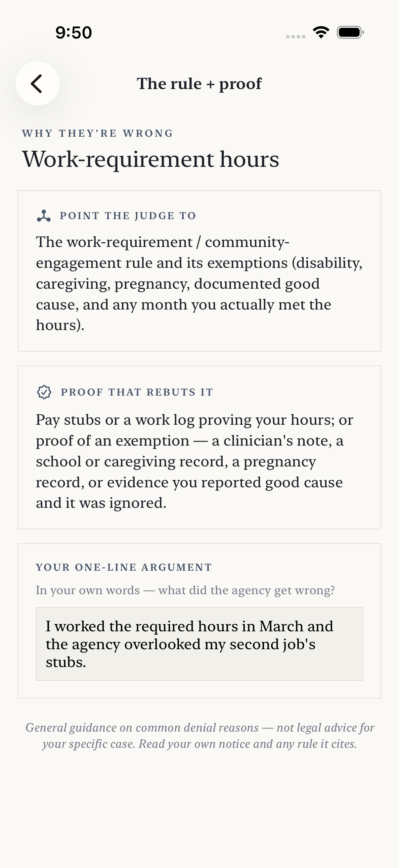Tap the battery status icon
This screenshot has width=399, height=868.
point(350,32)
